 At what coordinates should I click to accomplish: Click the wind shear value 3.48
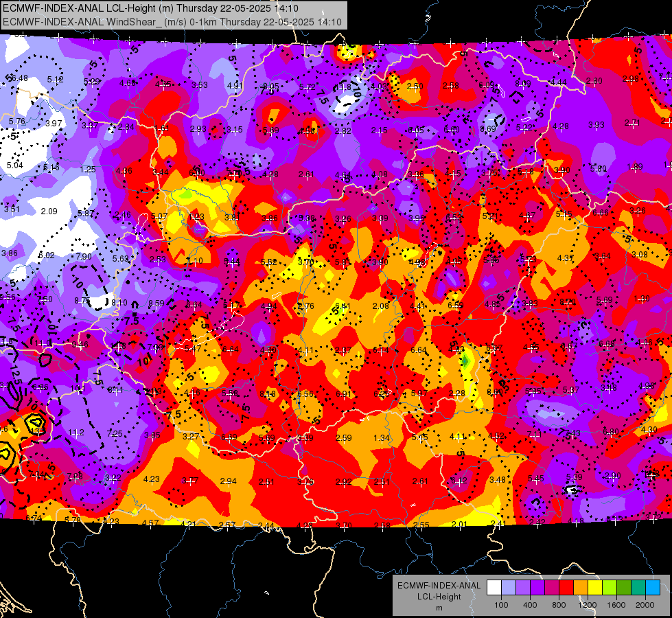[x=498, y=479]
